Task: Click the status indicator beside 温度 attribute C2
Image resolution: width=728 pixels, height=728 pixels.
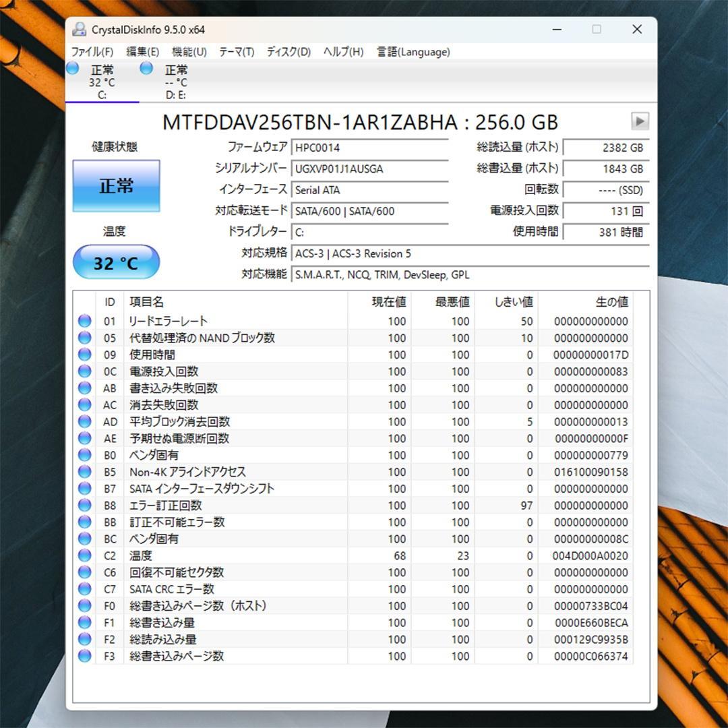Action: coord(84,555)
